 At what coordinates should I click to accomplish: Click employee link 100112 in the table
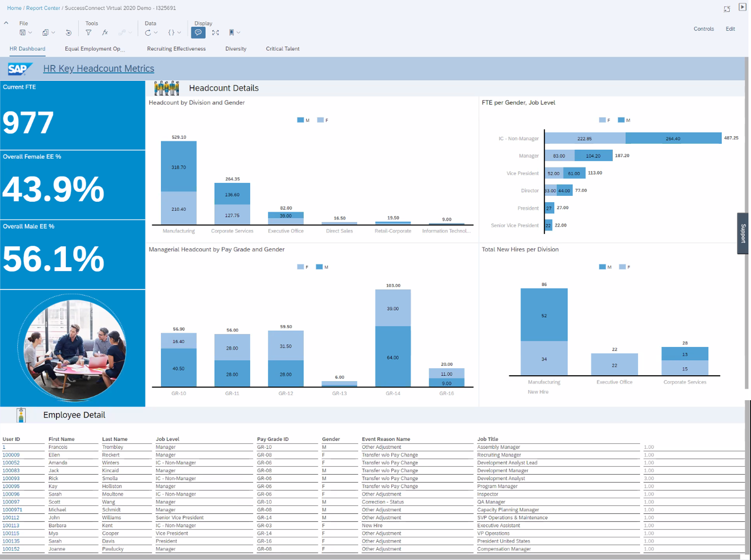pyautogui.click(x=11, y=518)
